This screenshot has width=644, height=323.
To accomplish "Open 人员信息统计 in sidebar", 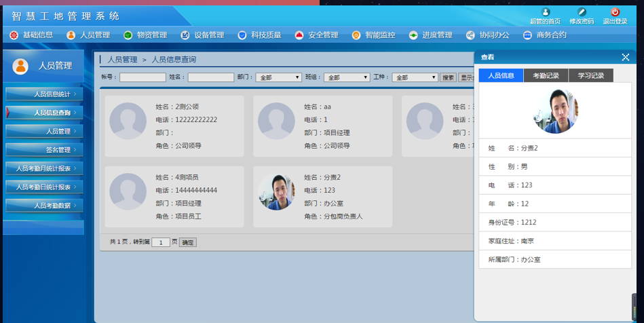I will (x=44, y=94).
